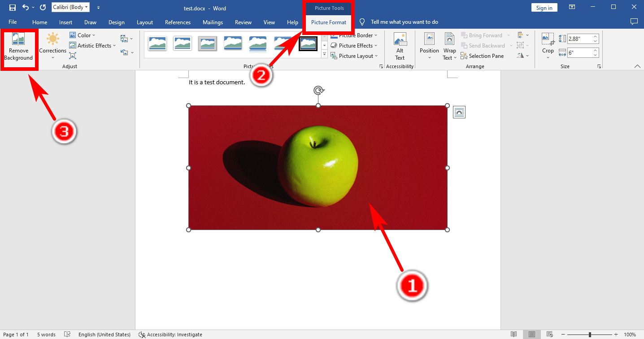Apply the third gray-framed picture style

pyautogui.click(x=208, y=43)
